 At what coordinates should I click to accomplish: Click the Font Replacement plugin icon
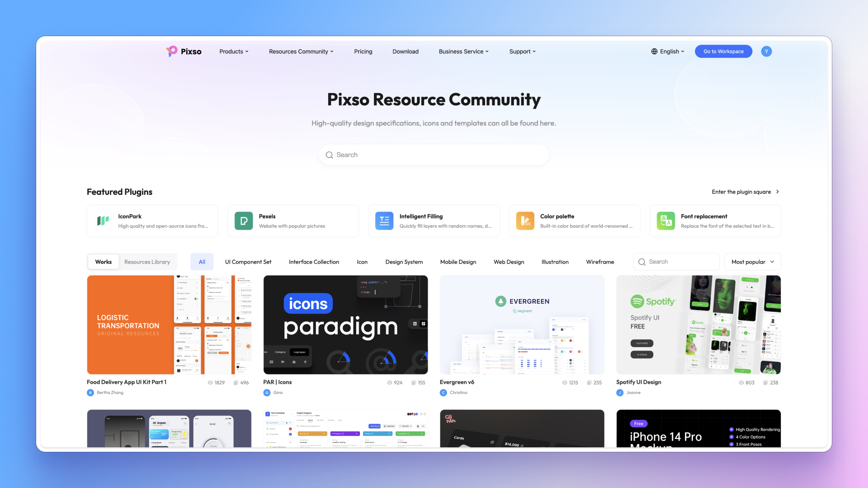coord(665,221)
